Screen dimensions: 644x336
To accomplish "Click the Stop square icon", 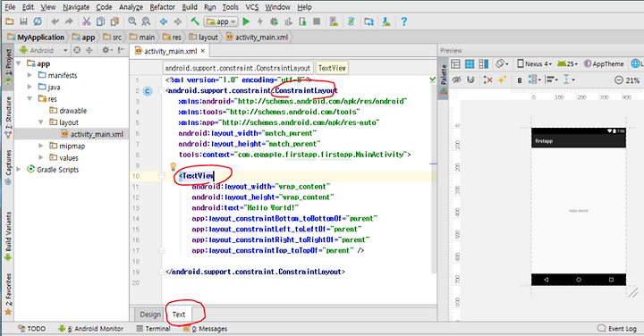I will click(x=317, y=21).
